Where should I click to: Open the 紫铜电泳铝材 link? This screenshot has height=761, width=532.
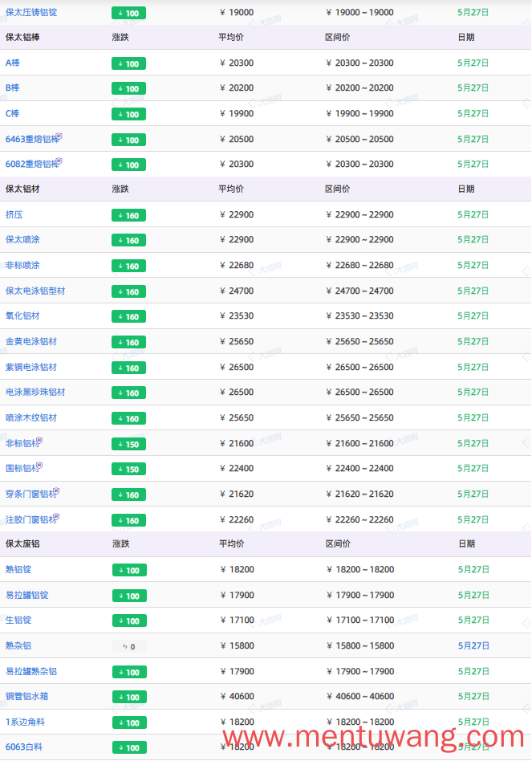pos(31,367)
